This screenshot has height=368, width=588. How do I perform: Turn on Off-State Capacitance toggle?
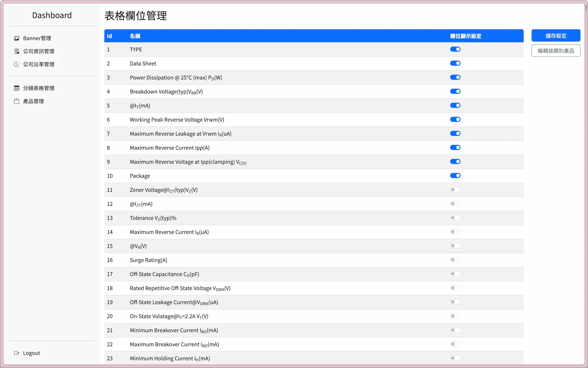coord(455,274)
